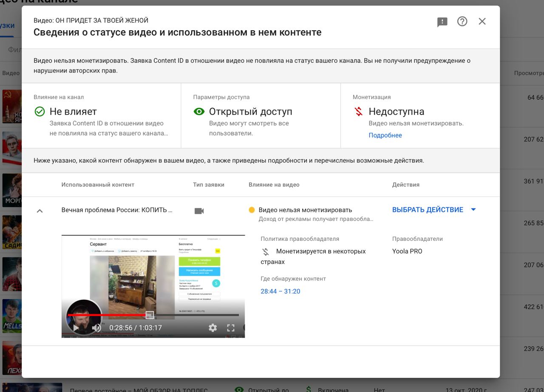Click the 'Где обнаружен контент' label
Image resolution: width=544 pixels, height=392 pixels.
[293, 279]
